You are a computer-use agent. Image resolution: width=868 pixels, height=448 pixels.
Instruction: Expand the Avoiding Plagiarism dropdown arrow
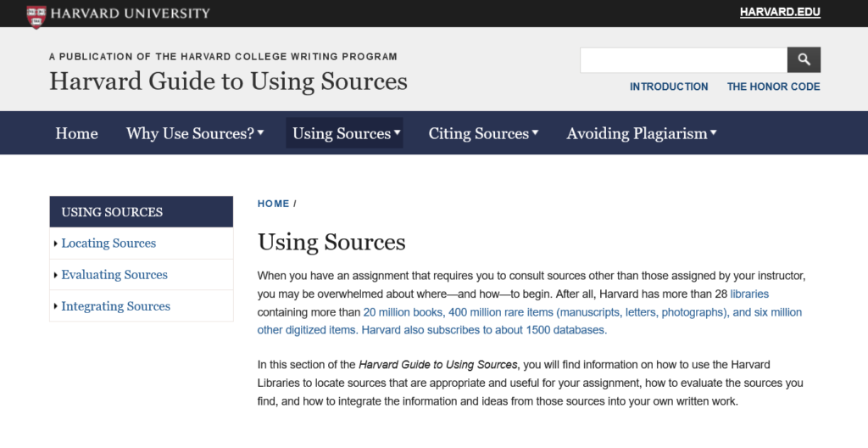714,132
